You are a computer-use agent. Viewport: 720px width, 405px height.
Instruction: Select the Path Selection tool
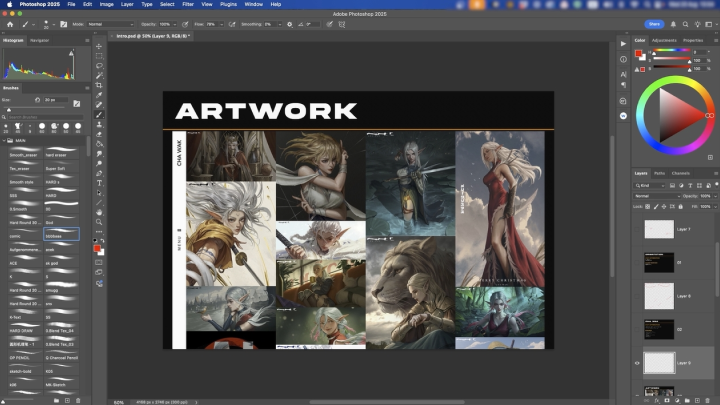[x=99, y=193]
